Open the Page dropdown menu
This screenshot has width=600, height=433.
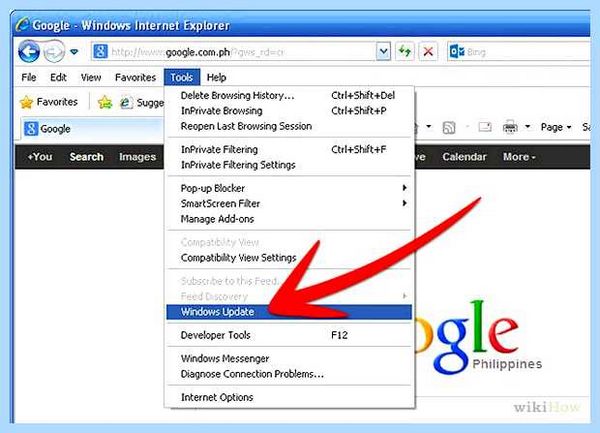[556, 127]
